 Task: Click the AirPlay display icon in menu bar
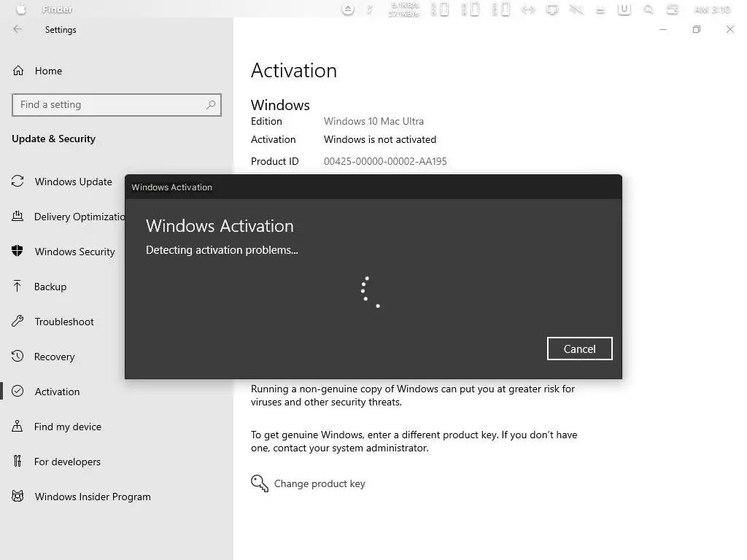[552, 9]
